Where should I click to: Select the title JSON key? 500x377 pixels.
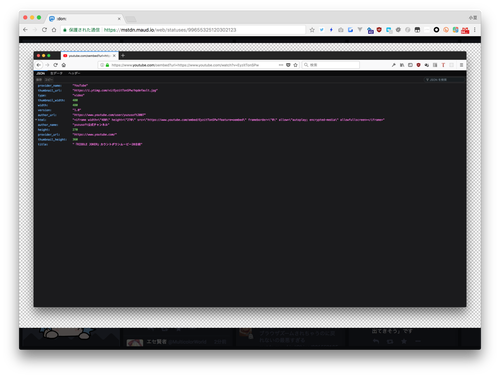(43, 144)
